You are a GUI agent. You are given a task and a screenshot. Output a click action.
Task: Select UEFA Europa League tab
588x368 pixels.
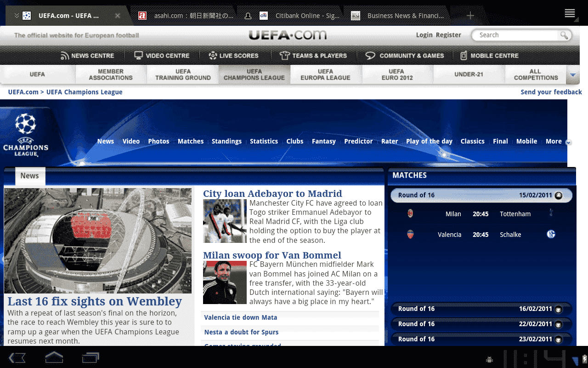coord(325,75)
